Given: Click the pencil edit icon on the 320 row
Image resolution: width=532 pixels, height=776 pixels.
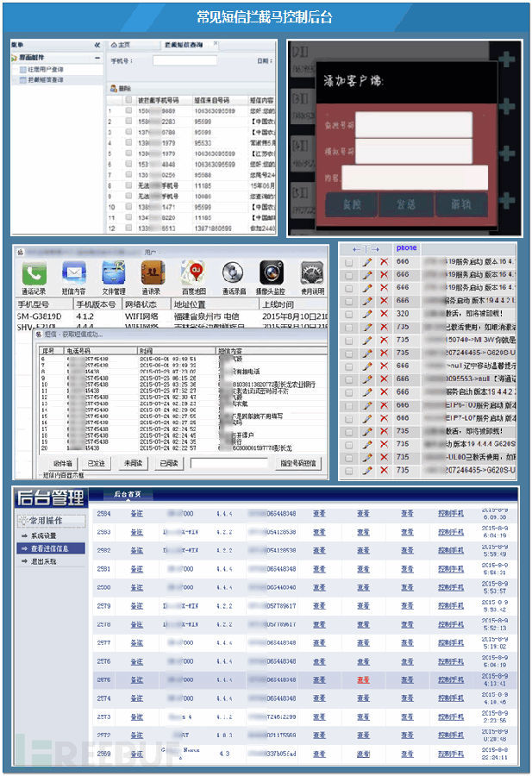Looking at the screenshot, I should (x=366, y=314).
